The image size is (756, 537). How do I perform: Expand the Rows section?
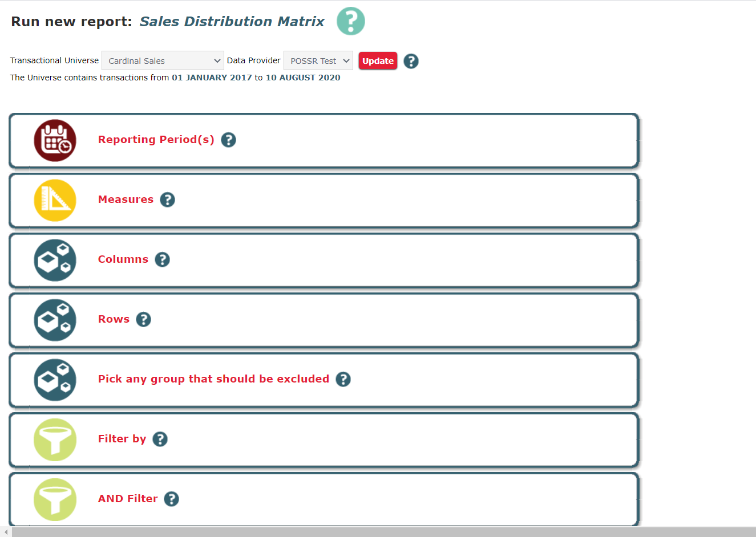pyautogui.click(x=114, y=319)
